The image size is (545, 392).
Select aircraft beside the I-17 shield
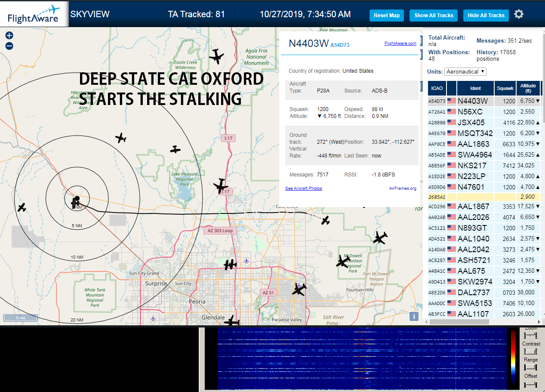pyautogui.click(x=221, y=186)
